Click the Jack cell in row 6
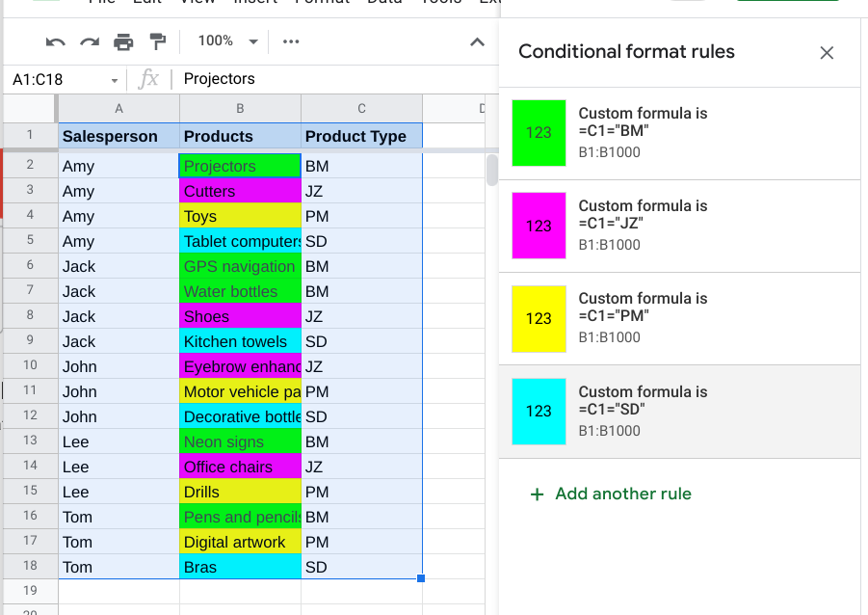Image resolution: width=868 pixels, height=615 pixels. (119, 266)
